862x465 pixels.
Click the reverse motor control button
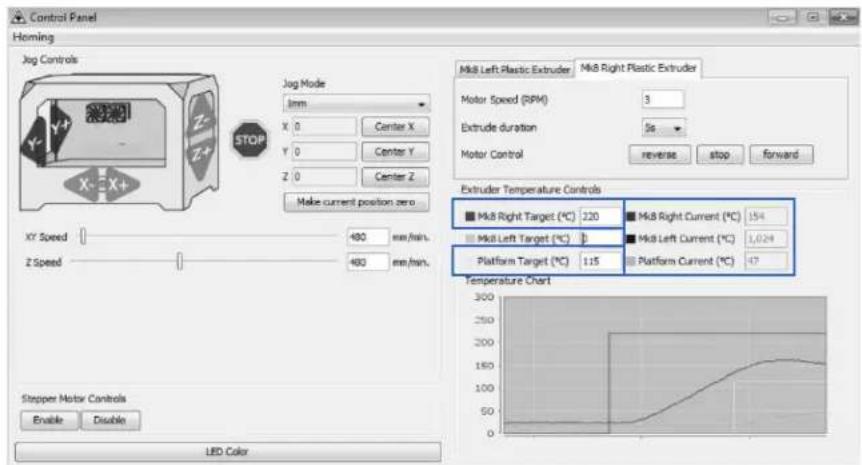(659, 155)
